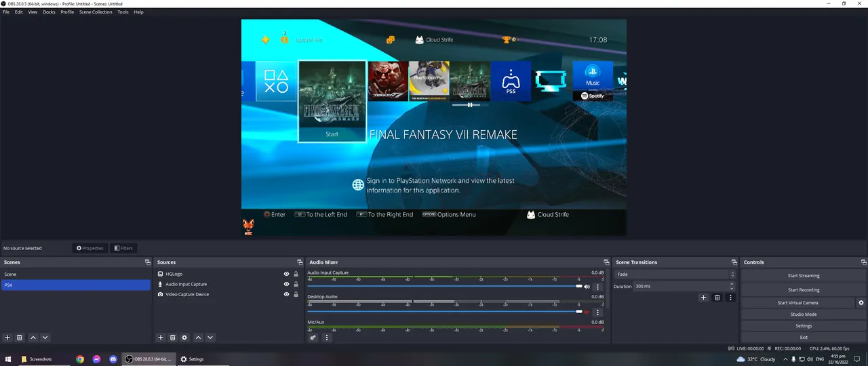868x366 pixels.
Task: Open transition properties dots menu
Action: click(x=730, y=298)
